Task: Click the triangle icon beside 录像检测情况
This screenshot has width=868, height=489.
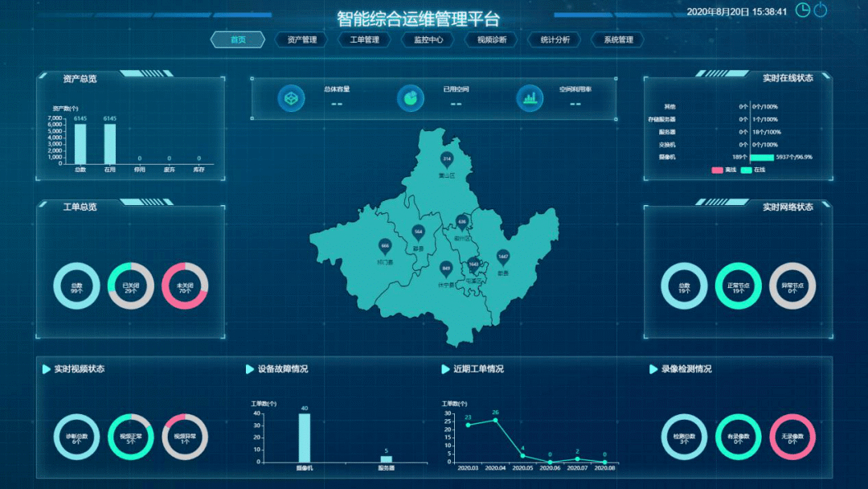Action: click(653, 369)
